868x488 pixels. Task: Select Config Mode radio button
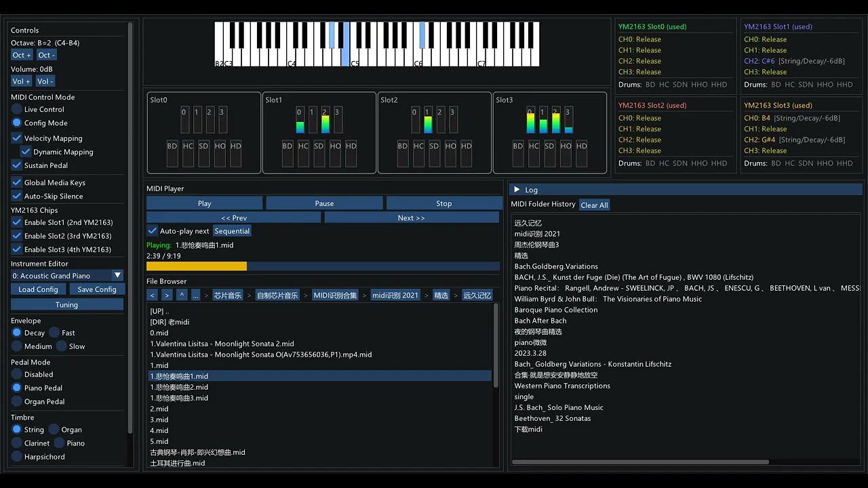(x=40, y=123)
